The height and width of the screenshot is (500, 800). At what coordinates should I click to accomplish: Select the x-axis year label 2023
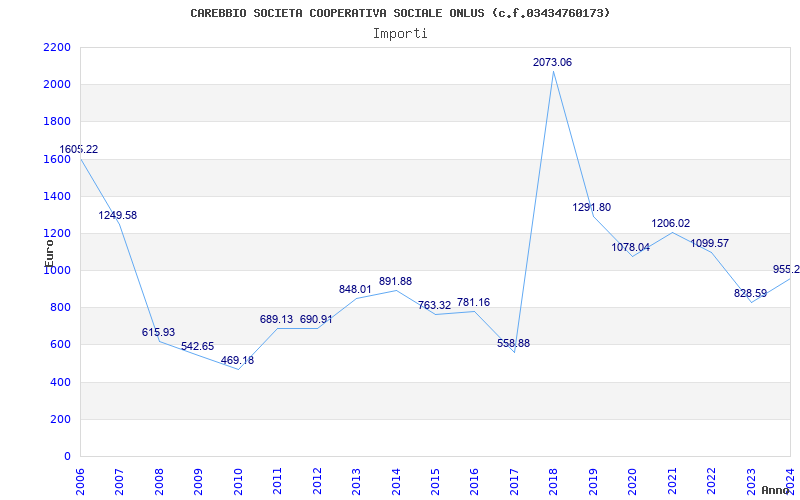[x=751, y=481]
